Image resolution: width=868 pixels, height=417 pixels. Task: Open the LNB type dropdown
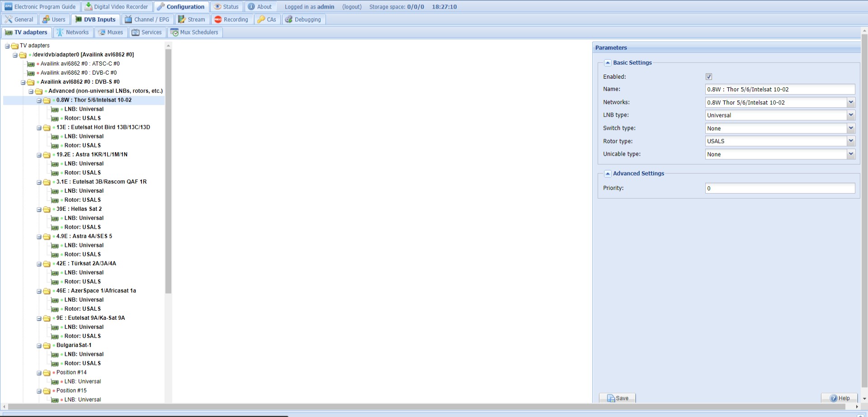tap(851, 115)
